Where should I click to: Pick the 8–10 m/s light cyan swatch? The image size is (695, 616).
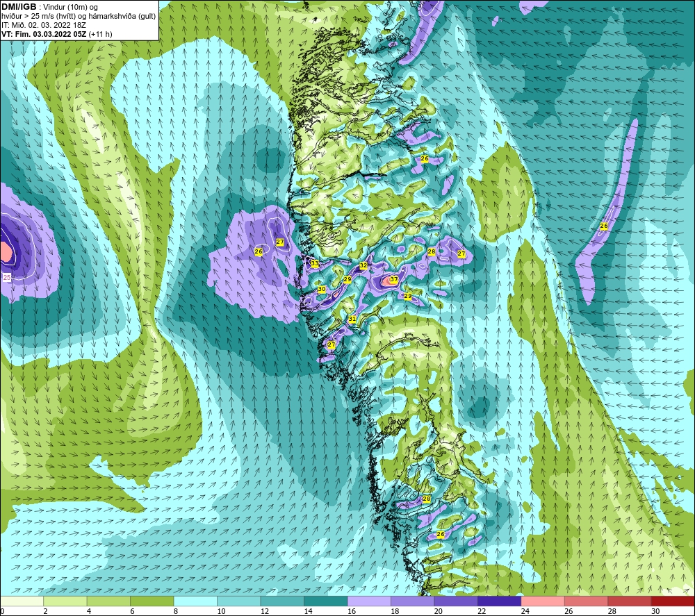click(x=195, y=601)
